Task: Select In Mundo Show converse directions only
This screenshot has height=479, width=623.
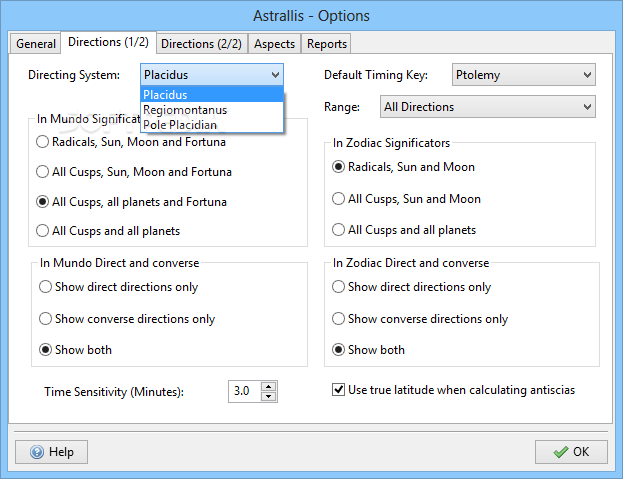Action: 127,319
